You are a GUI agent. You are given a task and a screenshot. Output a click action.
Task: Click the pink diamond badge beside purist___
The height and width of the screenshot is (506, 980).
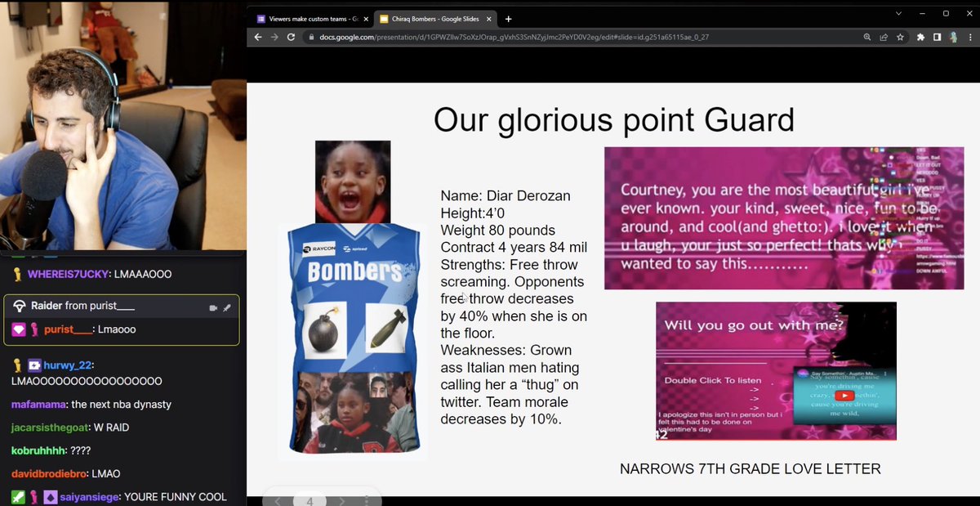click(18, 329)
